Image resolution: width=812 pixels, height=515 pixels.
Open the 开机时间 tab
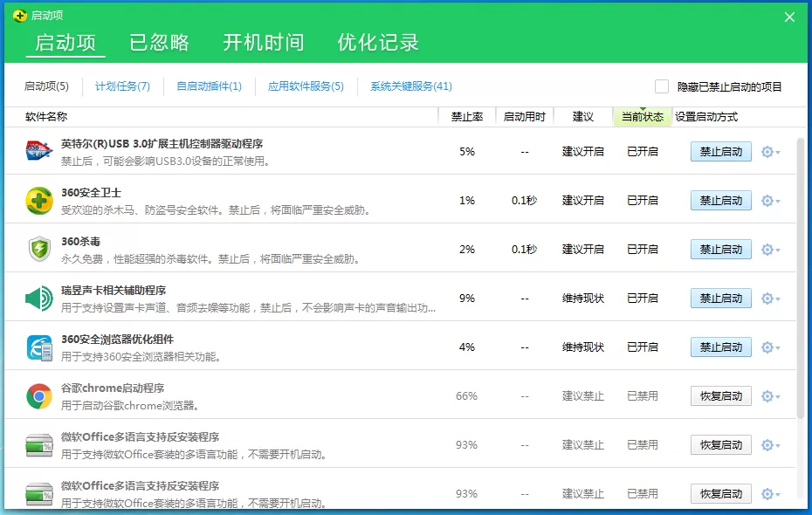tap(263, 43)
